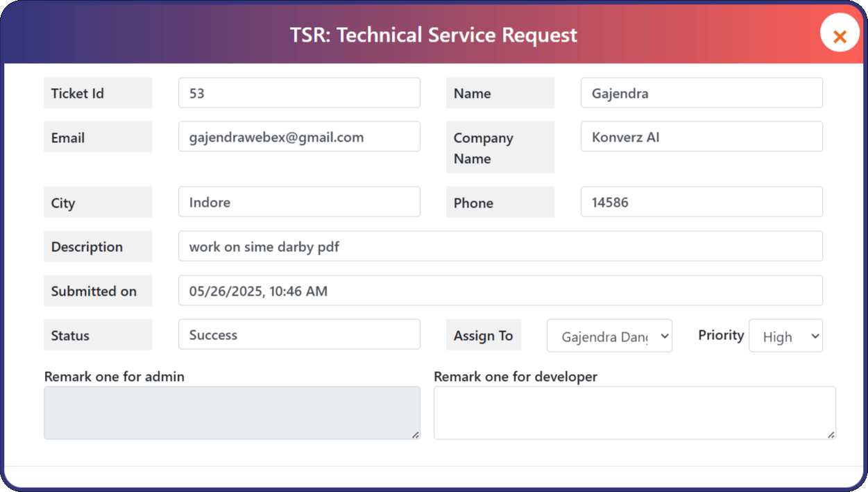Click the Ticket Id field containing 53
The image size is (868, 492).
(299, 93)
